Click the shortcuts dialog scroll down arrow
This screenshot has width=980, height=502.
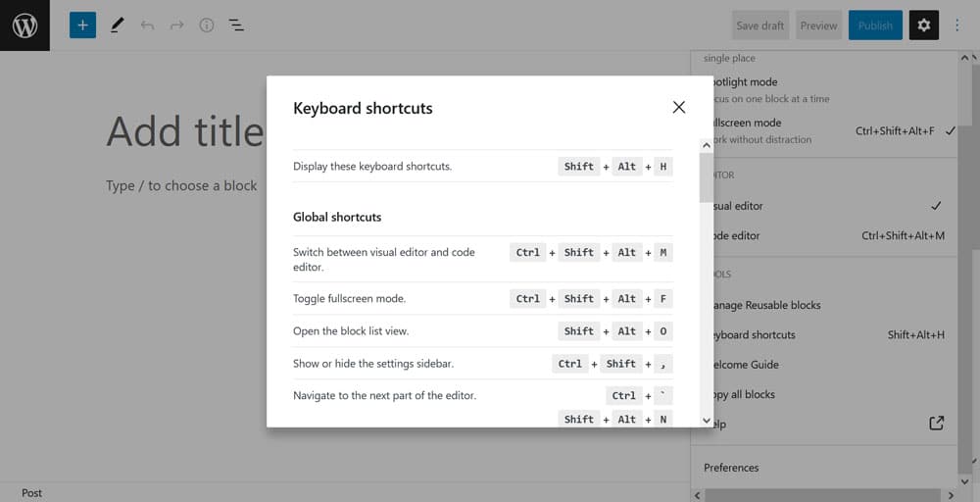coord(707,421)
